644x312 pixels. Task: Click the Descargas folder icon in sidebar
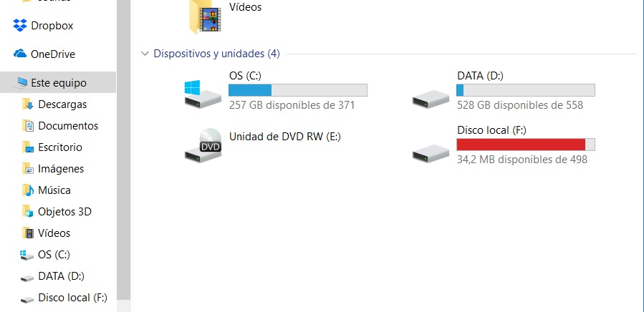coord(28,104)
